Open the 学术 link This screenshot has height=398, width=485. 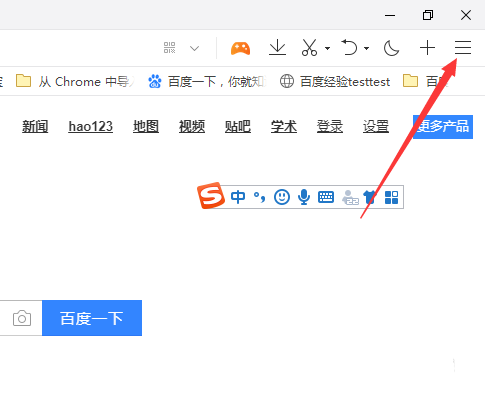click(284, 127)
